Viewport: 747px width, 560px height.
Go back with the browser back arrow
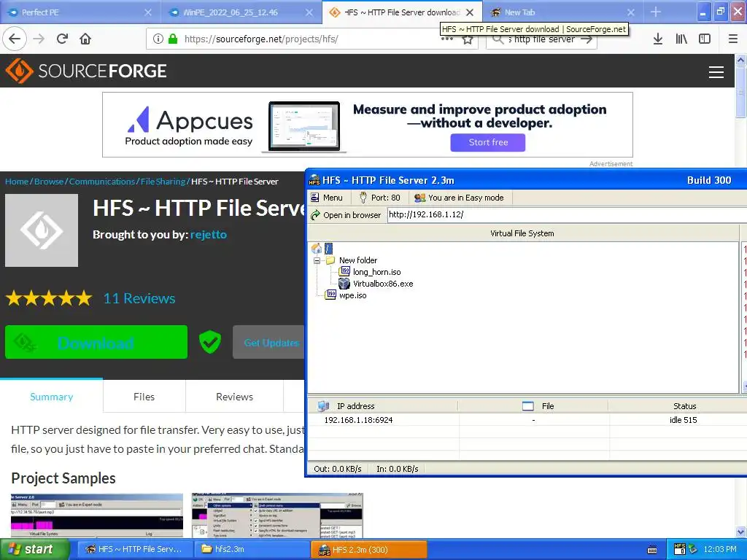(15, 39)
